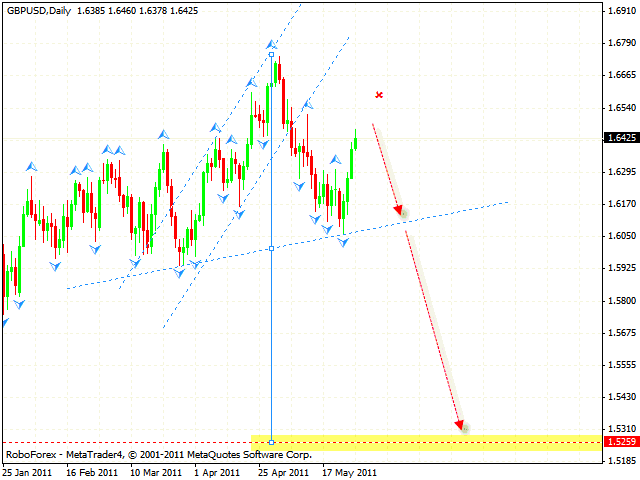Select the 25 Jan 2011 date label
The image size is (640, 480).
click(x=28, y=472)
